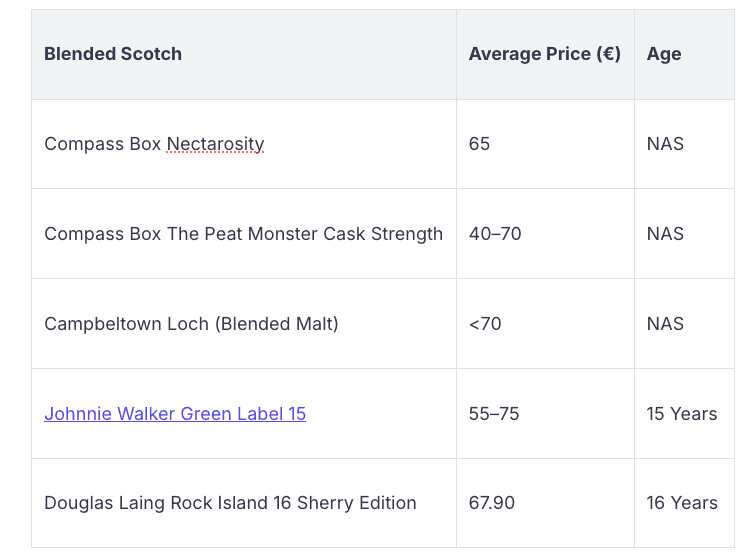Viewport: 752px width, 558px height.
Task: Click the red-underlined word Nectarosity
Action: click(x=215, y=144)
